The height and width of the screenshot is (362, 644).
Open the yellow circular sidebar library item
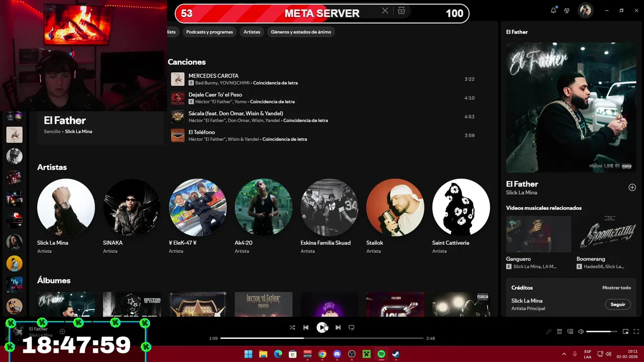coord(14,263)
